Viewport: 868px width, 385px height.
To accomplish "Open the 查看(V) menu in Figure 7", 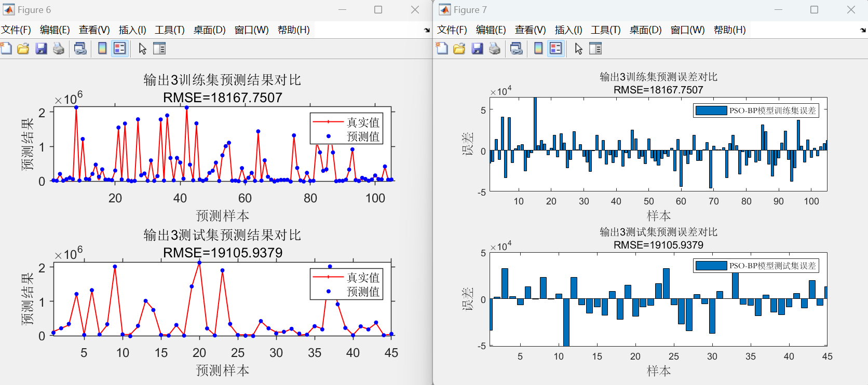I will 531,30.
